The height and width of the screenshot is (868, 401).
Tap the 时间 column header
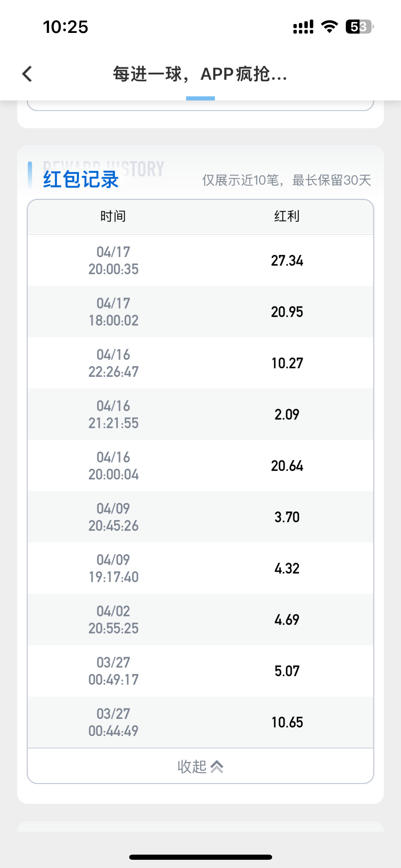tap(113, 216)
